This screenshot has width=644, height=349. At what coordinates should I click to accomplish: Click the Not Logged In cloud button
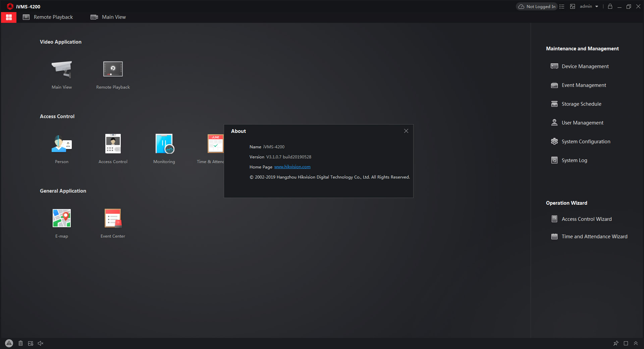coord(537,6)
